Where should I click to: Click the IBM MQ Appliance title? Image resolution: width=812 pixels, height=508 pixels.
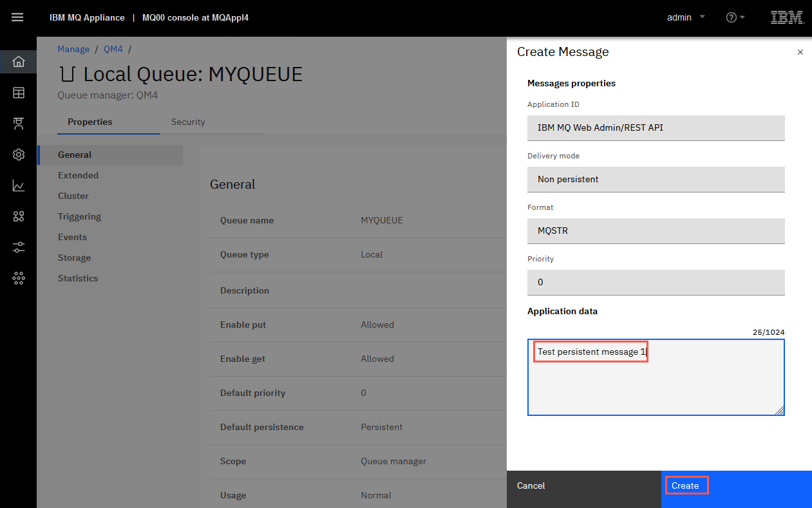[87, 17]
